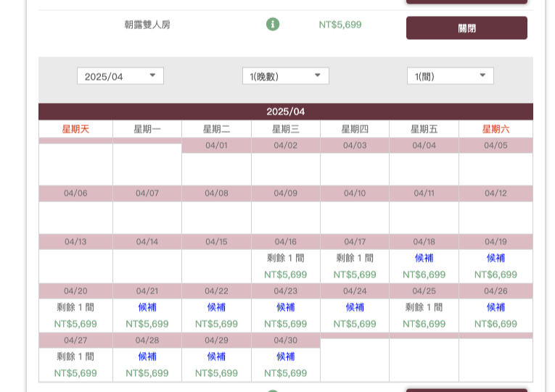
Task: Select 04/17 with 剩餘 1 間 available
Action: click(x=355, y=258)
